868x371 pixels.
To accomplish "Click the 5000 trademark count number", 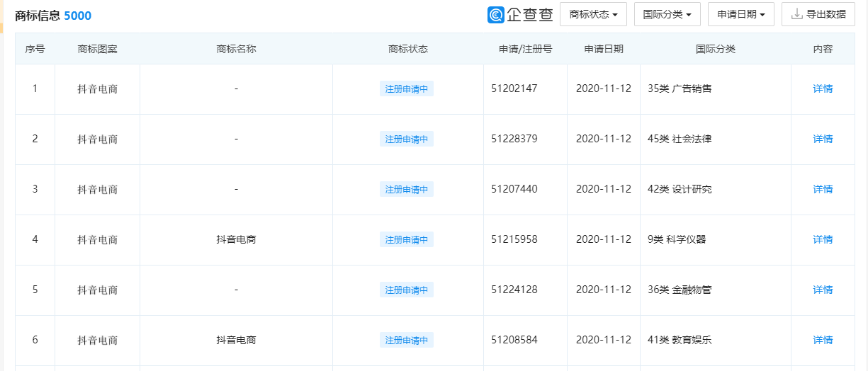I will (x=77, y=16).
